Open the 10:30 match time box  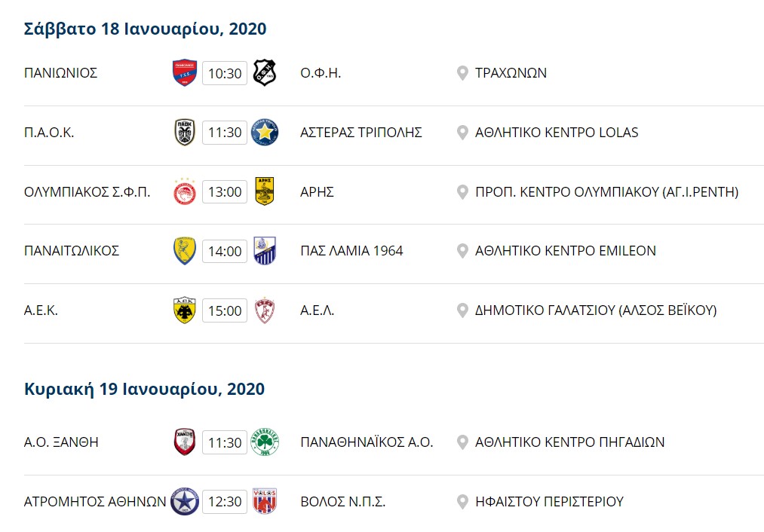click(225, 73)
